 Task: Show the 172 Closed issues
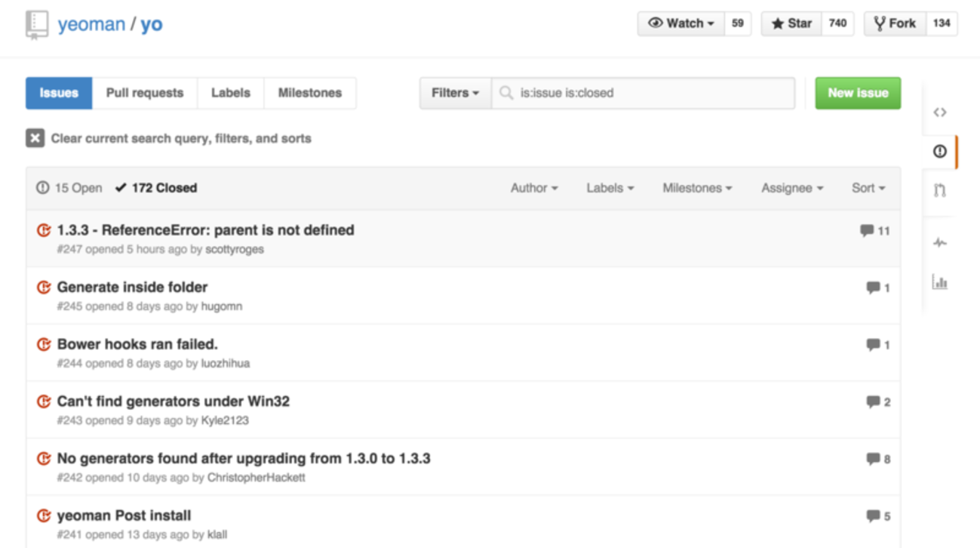click(156, 188)
